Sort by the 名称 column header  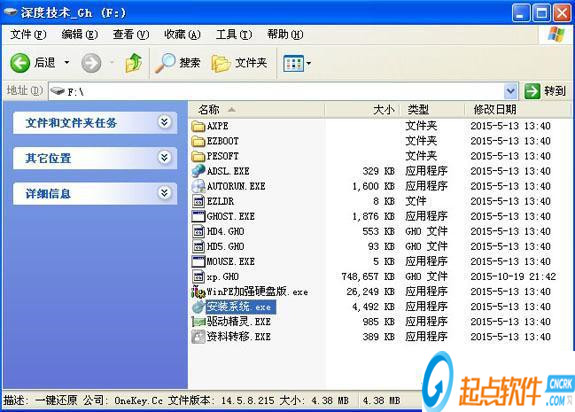click(x=257, y=110)
